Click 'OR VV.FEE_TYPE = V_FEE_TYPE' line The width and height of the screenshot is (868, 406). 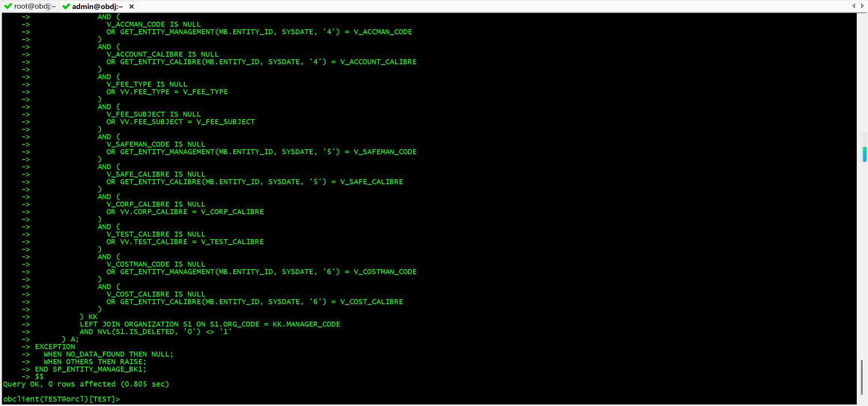167,92
